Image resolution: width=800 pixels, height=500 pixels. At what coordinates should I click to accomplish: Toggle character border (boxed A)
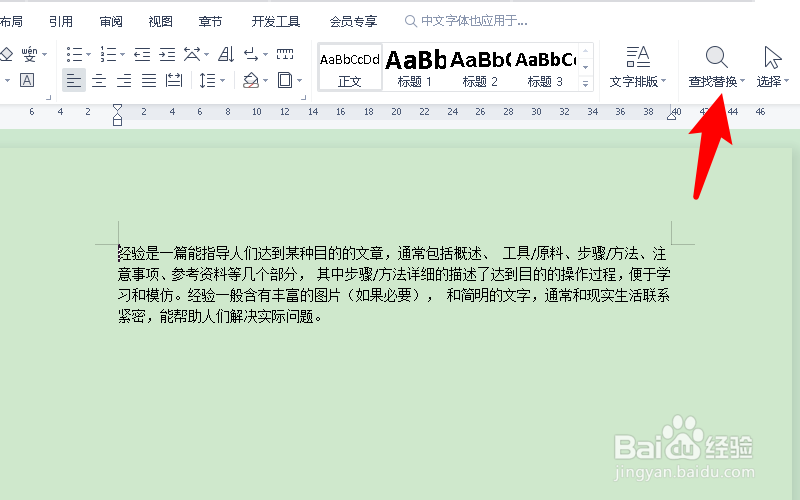pos(27,80)
